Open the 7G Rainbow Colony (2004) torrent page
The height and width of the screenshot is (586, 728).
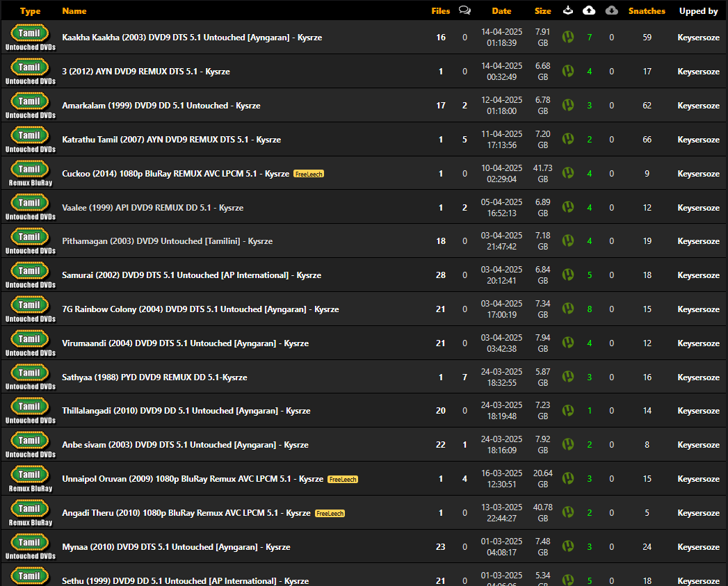200,309
